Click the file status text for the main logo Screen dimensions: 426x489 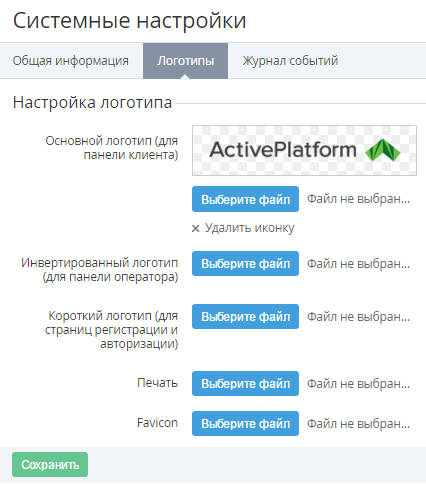click(358, 199)
